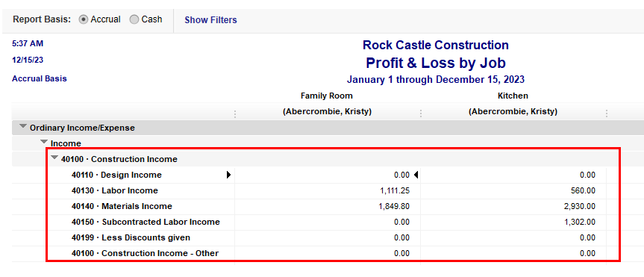The height and width of the screenshot is (277, 644).
Task: Click the Kitchen Design Income value 0.00
Action: (x=588, y=175)
